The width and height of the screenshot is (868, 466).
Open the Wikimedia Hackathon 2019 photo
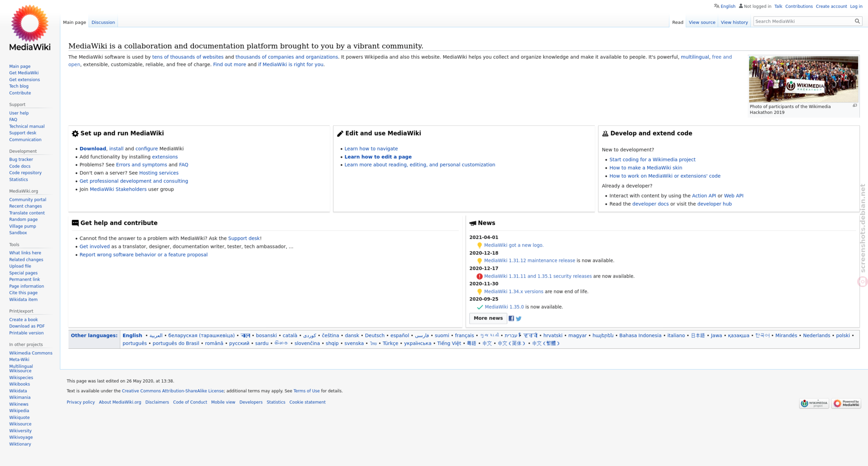803,79
